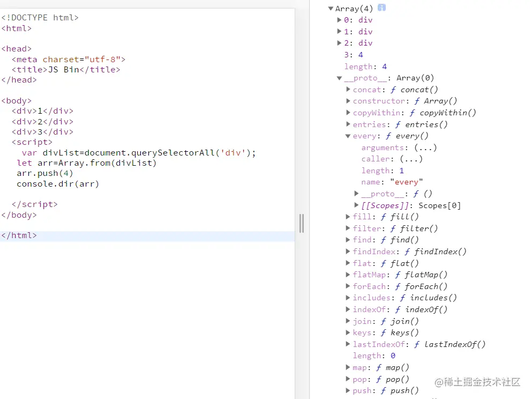The height and width of the screenshot is (399, 532).
Task: Click the <meta charset="utf-8"> line
Action: [69, 60]
